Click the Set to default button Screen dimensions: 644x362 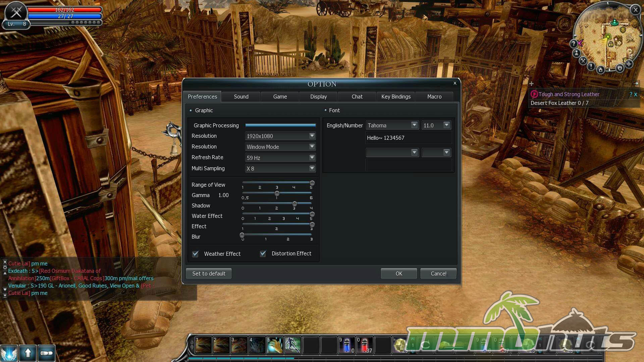209,274
